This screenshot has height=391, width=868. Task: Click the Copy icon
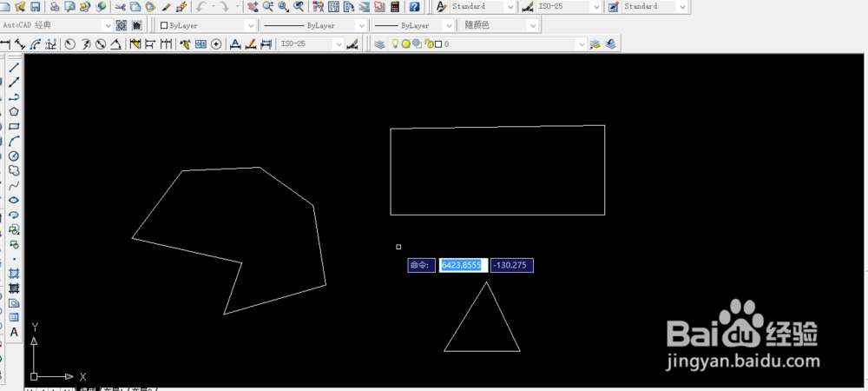pos(135,7)
